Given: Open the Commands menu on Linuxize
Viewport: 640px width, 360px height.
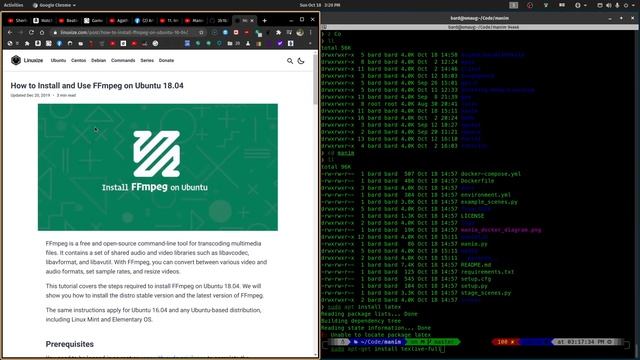Looking at the screenshot, I should (x=123, y=60).
